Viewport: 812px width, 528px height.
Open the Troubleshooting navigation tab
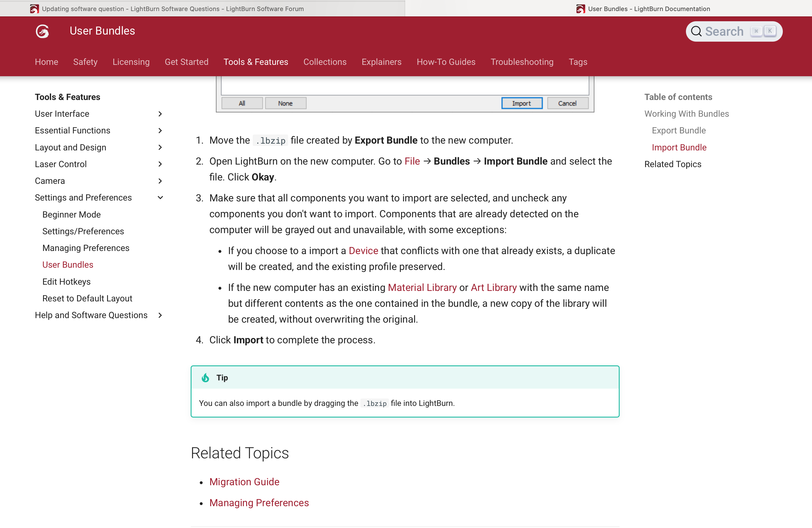tap(522, 62)
